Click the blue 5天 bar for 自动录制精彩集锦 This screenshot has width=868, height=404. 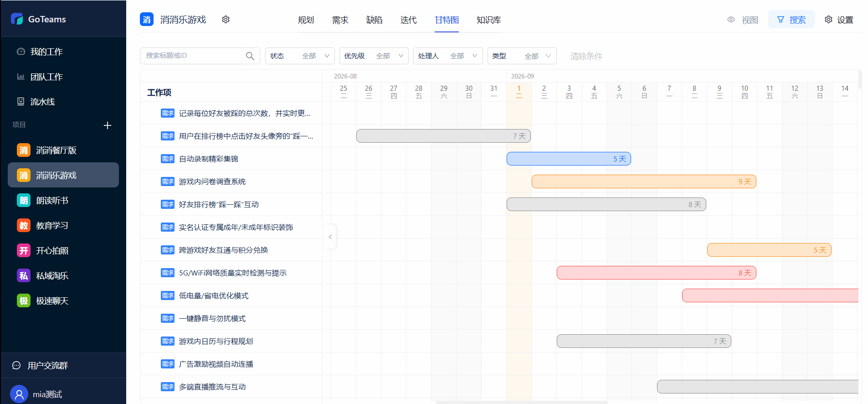(569, 159)
